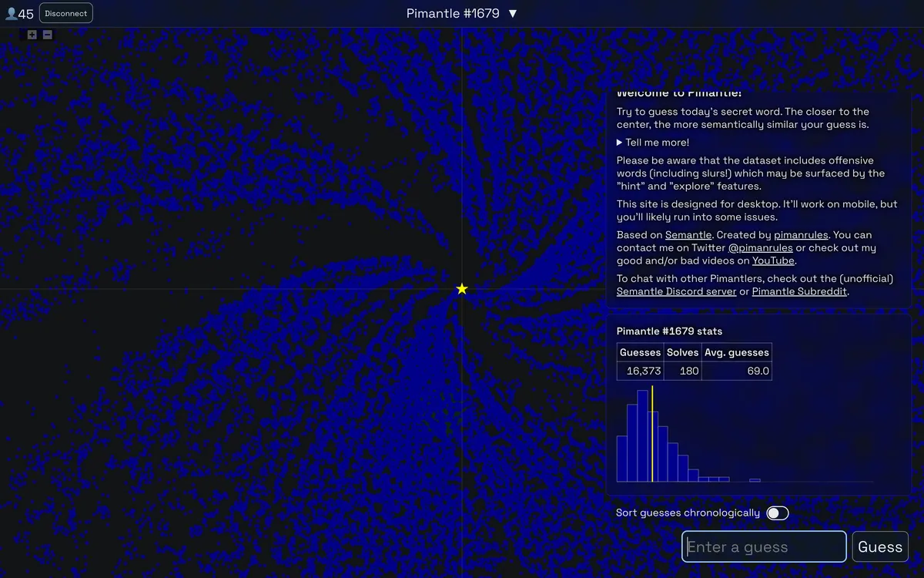Image resolution: width=924 pixels, height=578 pixels.
Task: Expand the Tell me more! section
Action: tap(653, 143)
